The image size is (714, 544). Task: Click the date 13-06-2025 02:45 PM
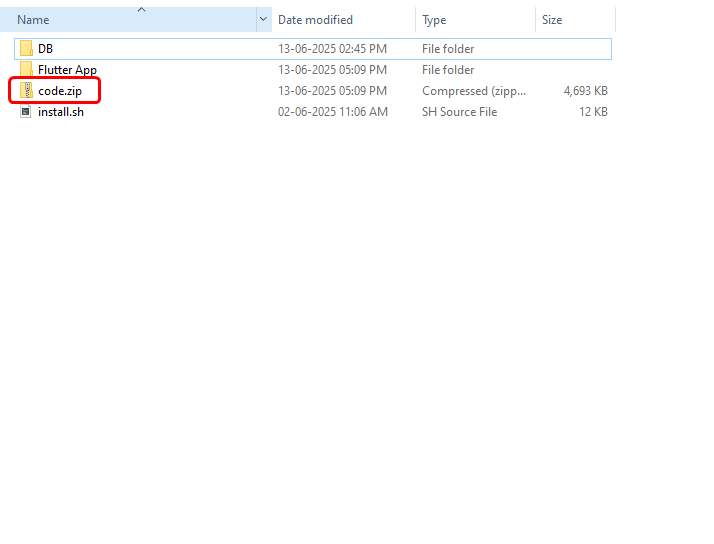332,49
